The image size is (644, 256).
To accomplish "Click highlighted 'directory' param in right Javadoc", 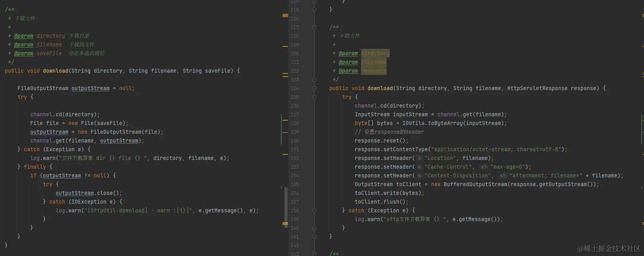I will (x=375, y=53).
